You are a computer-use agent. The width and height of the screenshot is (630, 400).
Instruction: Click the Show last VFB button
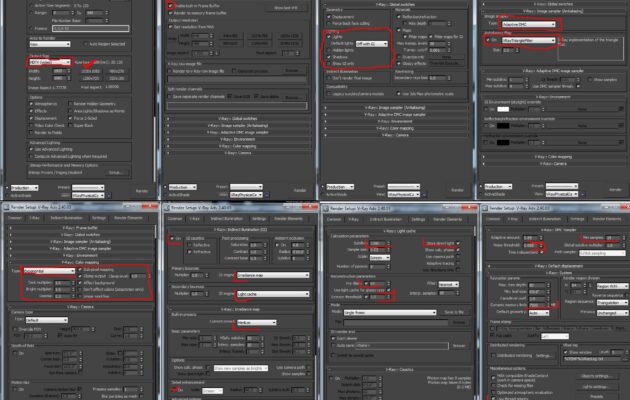[281, 7]
